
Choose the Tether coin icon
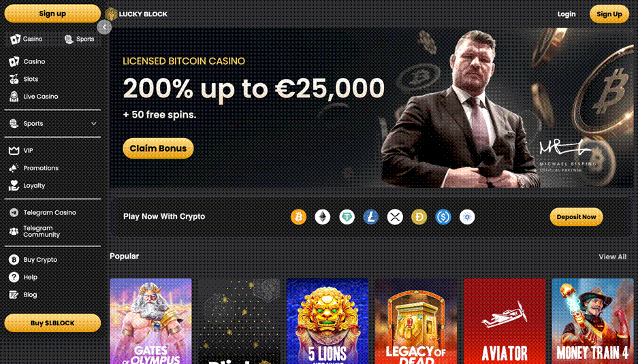click(x=347, y=217)
